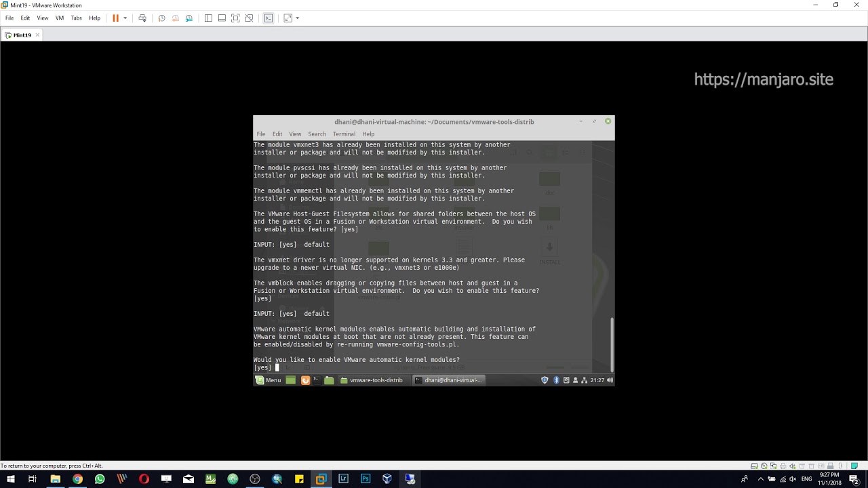Click the hard disk device status icon

coord(754,466)
